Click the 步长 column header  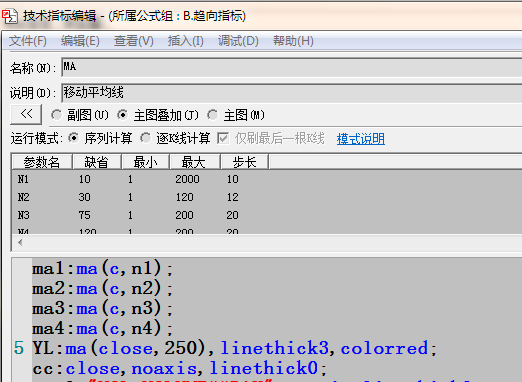(x=244, y=162)
